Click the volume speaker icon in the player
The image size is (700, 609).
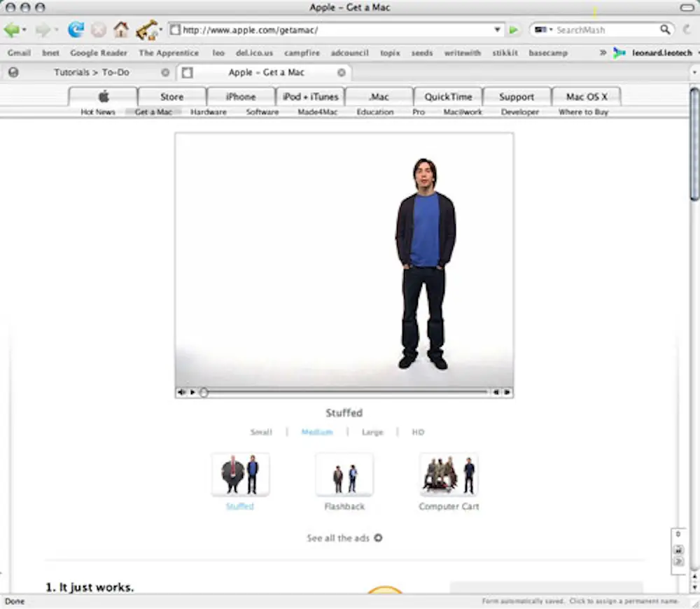(x=181, y=392)
